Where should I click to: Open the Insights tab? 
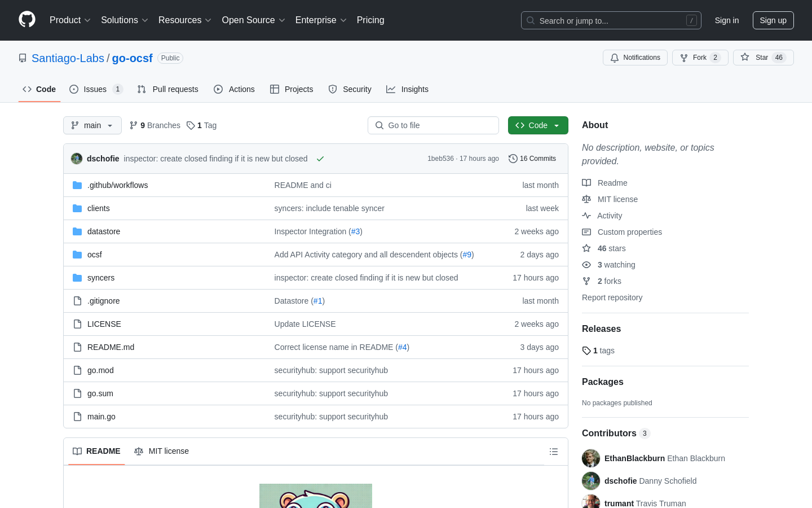[x=407, y=89]
